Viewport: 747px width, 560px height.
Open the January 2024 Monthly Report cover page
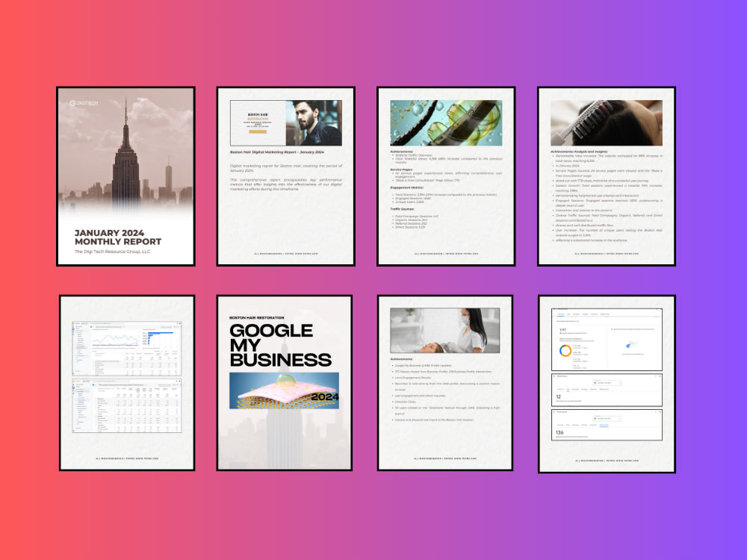point(125,176)
